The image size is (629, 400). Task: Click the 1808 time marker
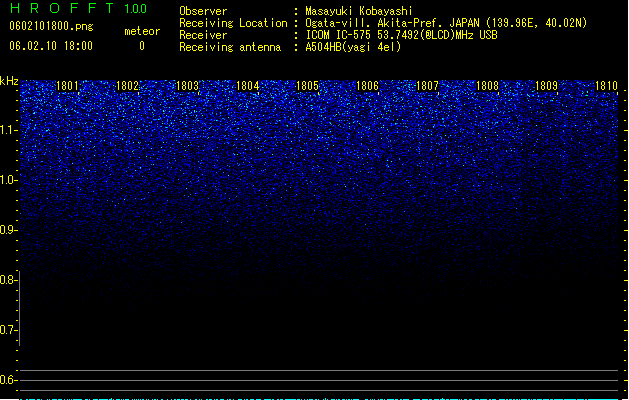[487, 86]
